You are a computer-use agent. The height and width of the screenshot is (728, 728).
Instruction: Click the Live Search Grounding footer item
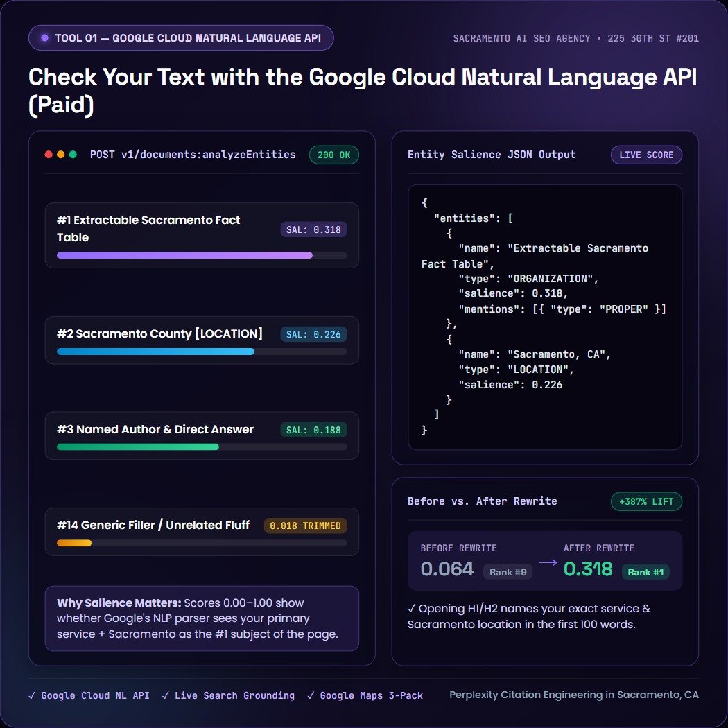228,695
